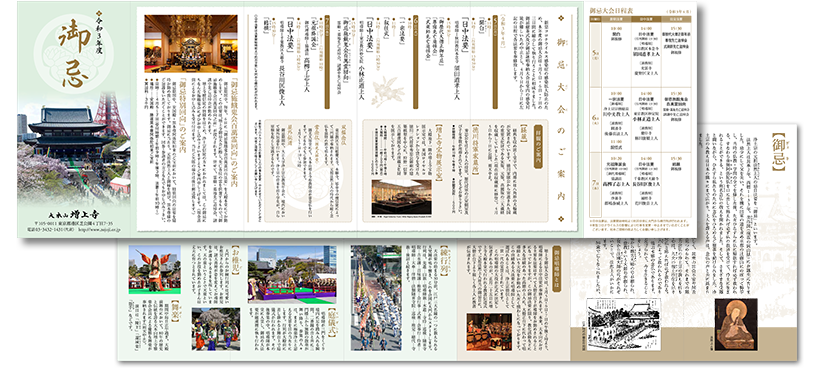This screenshot has width=820, height=368.
Task: Click the camellia flower illustration
Action: 388,93
